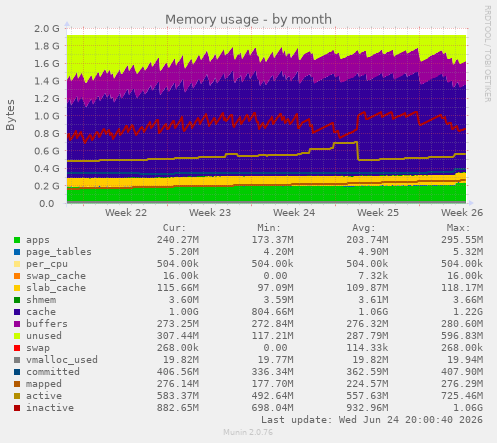Click the buffers purple legend swatch
Viewport: 497px width, 443px height.
(x=17, y=324)
